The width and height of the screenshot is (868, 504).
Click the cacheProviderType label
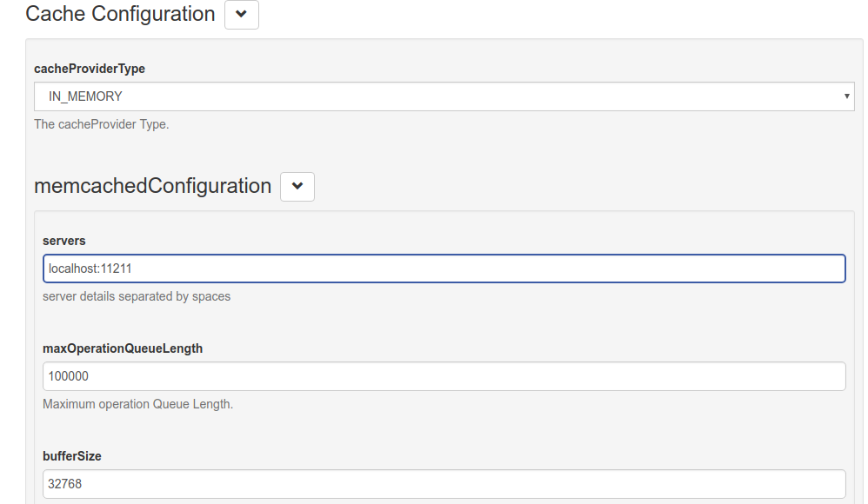pyautogui.click(x=90, y=69)
